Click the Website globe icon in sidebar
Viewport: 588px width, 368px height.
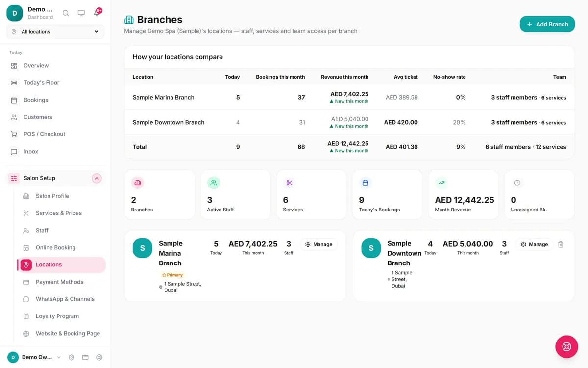click(26, 334)
